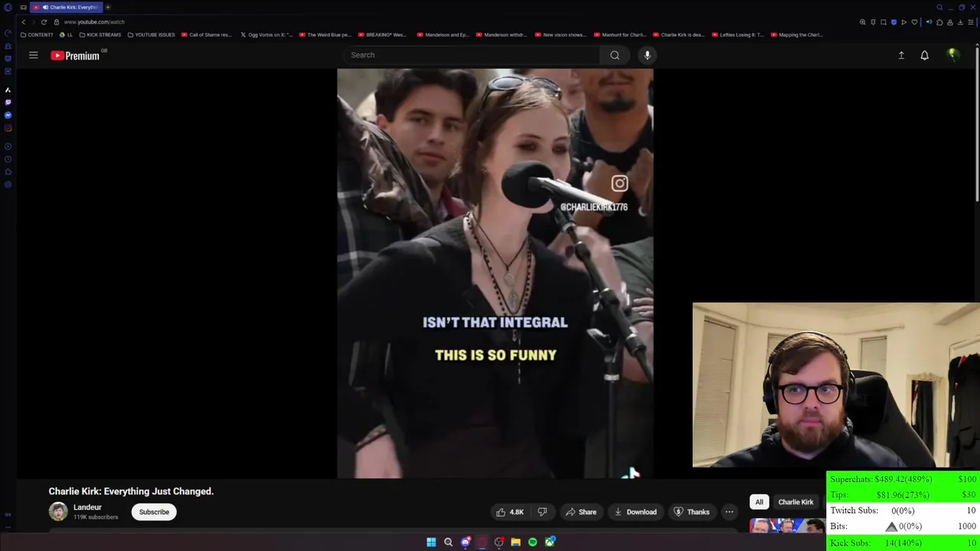Dislike the video with thumbs down
The image size is (980, 551).
click(542, 512)
